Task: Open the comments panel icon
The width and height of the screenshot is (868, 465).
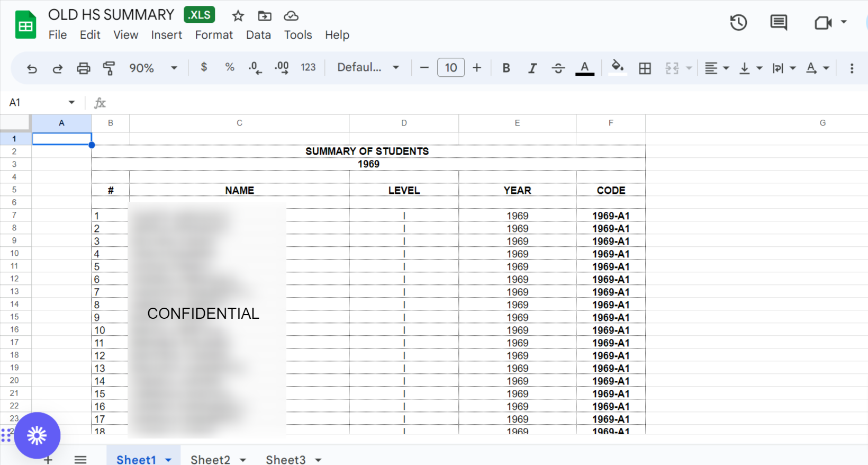Action: tap(779, 22)
